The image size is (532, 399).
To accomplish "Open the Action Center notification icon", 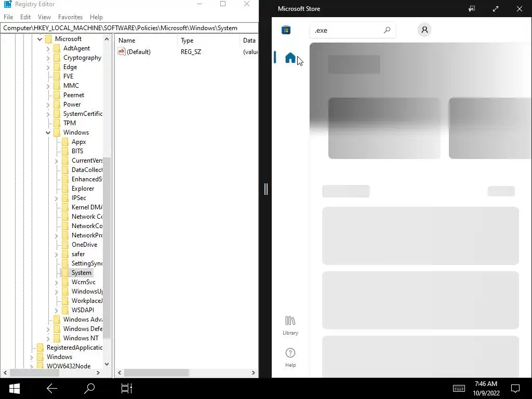I will [x=515, y=389].
